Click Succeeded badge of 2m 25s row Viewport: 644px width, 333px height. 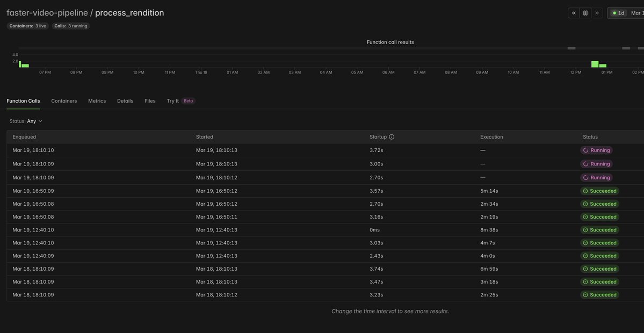(x=599, y=295)
